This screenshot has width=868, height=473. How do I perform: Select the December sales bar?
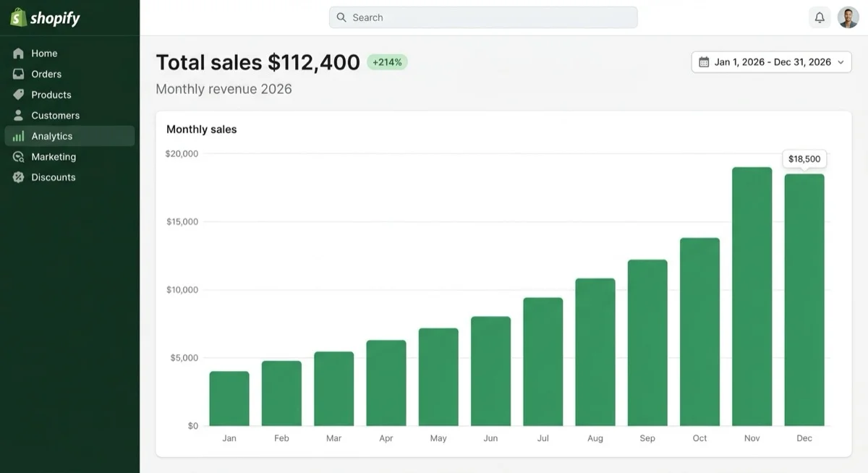coord(804,300)
